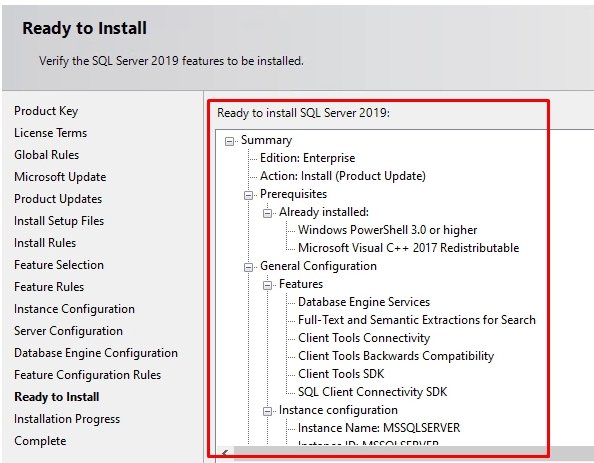This screenshot has height=463, width=594.
Task: Click Product Updates step in sidebar
Action: [x=58, y=199]
